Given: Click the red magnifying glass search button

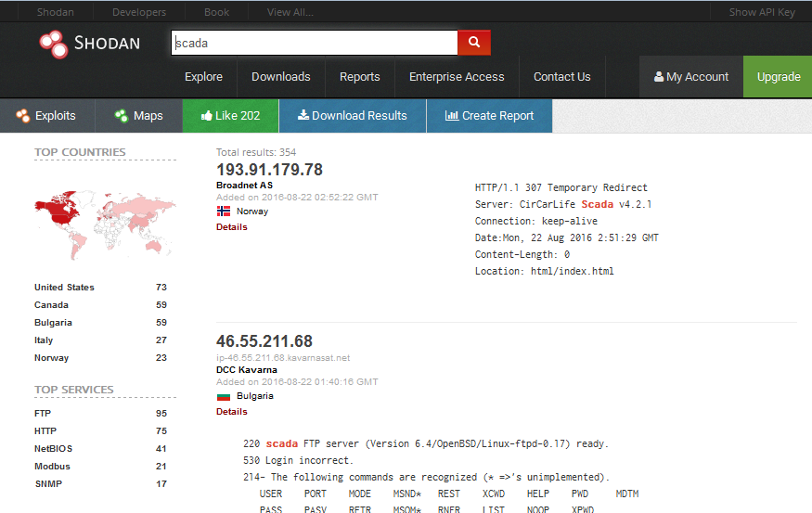Looking at the screenshot, I should tap(474, 43).
